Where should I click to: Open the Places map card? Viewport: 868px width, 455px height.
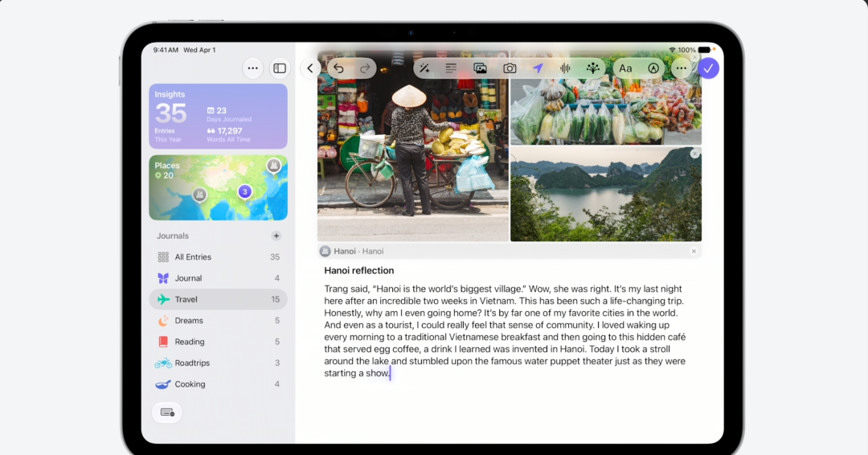218,187
